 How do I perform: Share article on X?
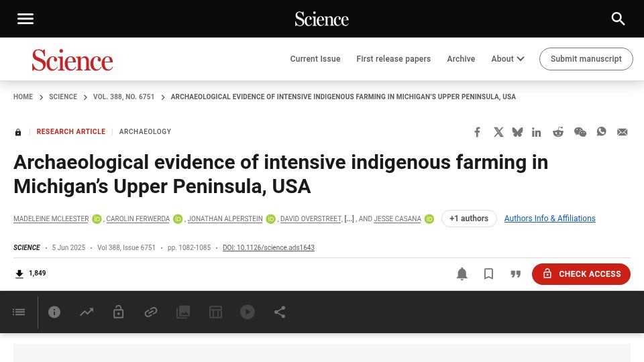click(x=498, y=132)
